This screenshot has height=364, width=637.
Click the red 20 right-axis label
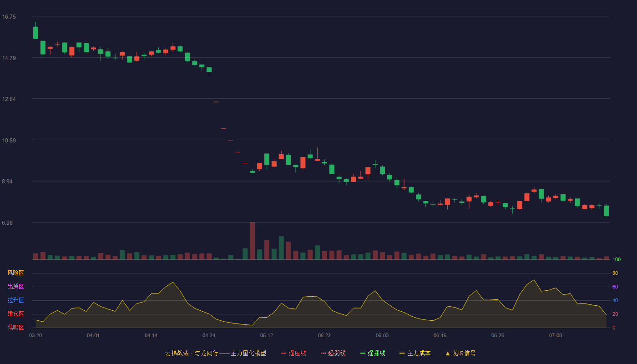[x=615, y=314]
